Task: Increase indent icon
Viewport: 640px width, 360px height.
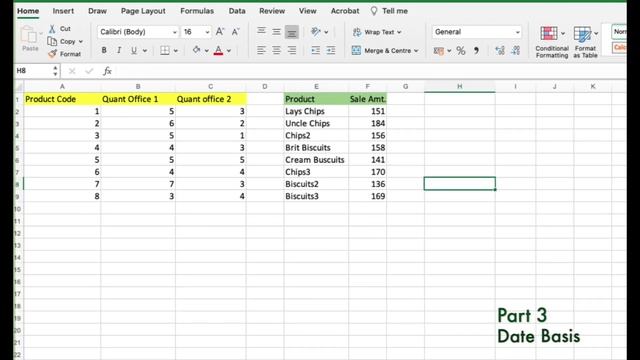Action: click(331, 50)
